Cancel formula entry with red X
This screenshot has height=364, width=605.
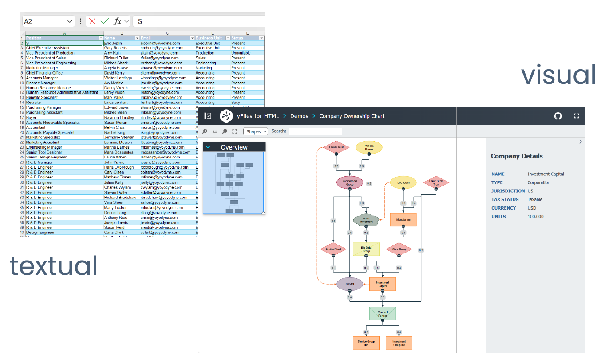pos(92,21)
